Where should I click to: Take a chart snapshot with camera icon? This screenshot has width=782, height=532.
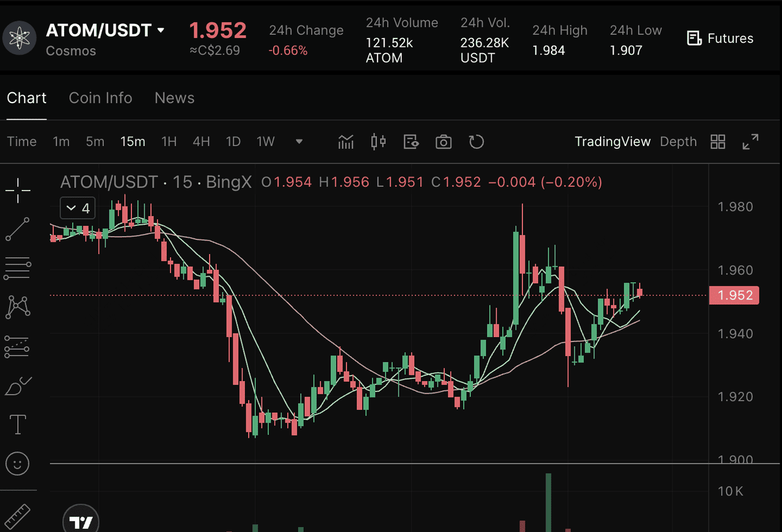[444, 142]
